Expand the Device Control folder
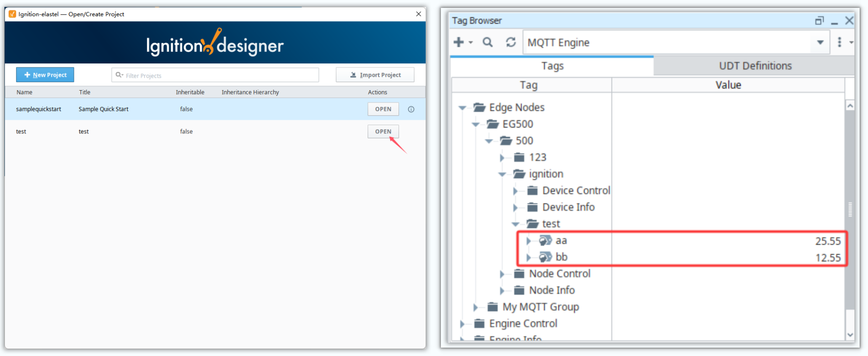The height and width of the screenshot is (356, 868). point(515,191)
